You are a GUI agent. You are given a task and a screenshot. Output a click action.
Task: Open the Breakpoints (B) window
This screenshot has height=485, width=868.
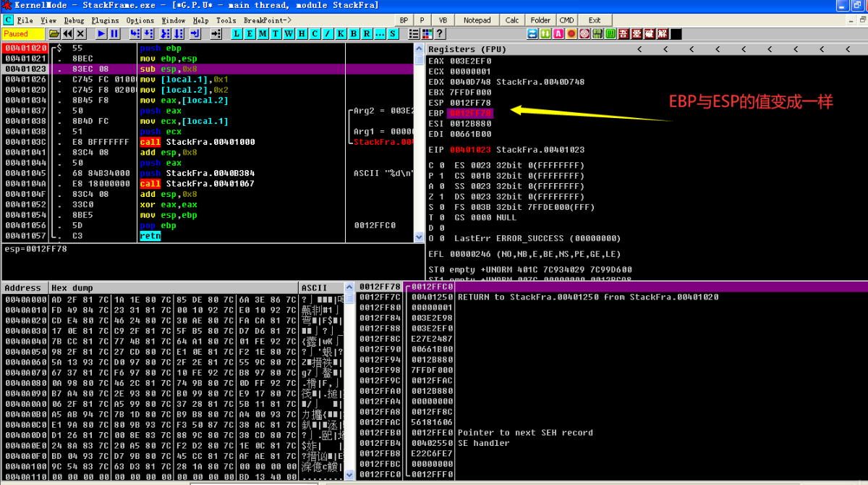(x=354, y=34)
